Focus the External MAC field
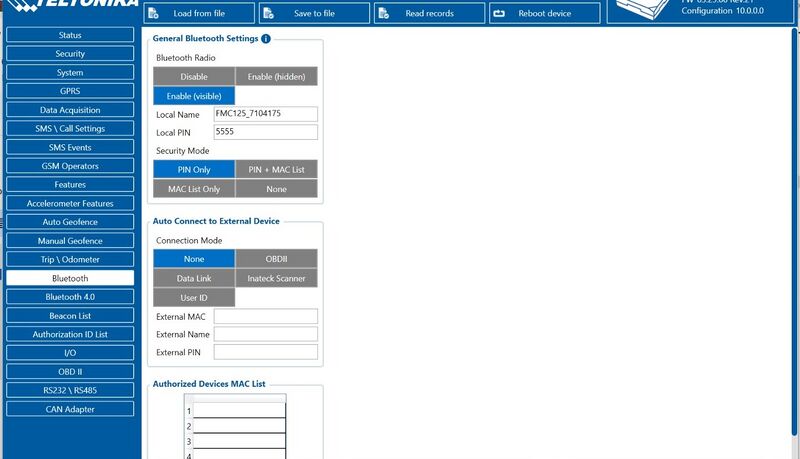The image size is (800, 459). [266, 316]
